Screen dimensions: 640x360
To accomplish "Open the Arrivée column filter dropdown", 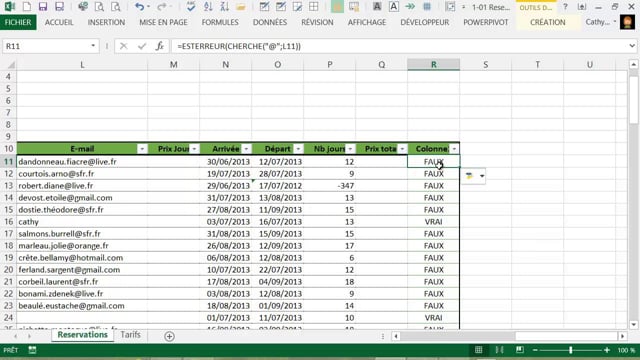I will [x=246, y=149].
